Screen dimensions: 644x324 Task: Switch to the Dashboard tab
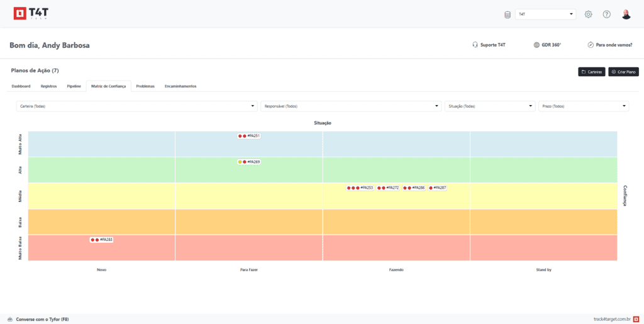pyautogui.click(x=21, y=86)
